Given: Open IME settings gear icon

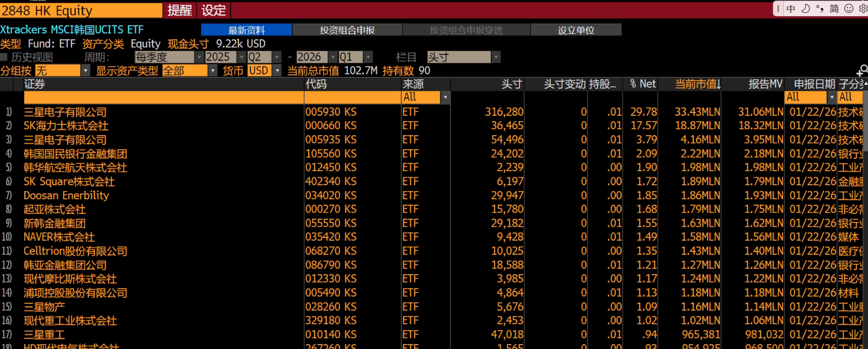Looking at the screenshot, I should click(863, 9).
